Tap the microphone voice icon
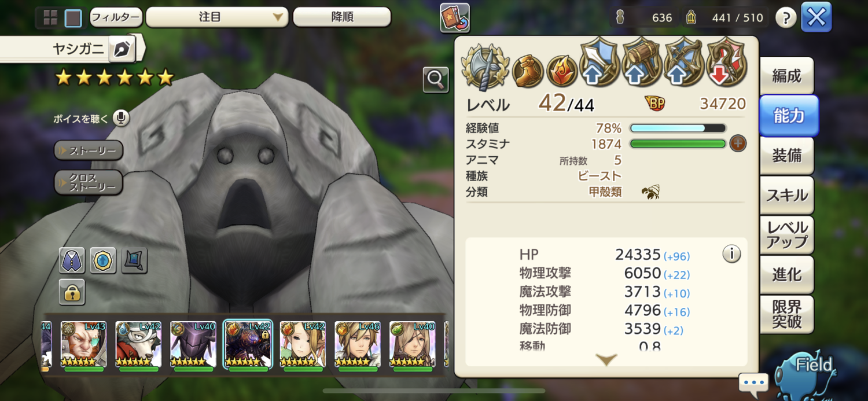The image size is (868, 401). point(121,119)
